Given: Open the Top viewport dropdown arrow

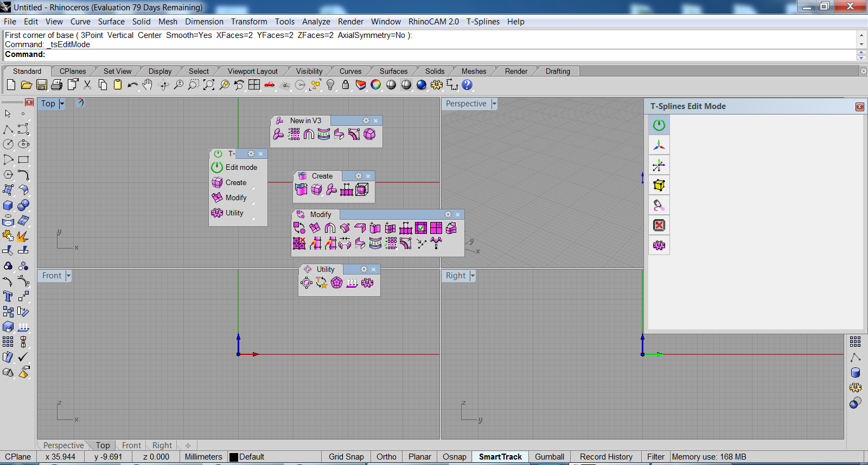Looking at the screenshot, I should coord(62,104).
